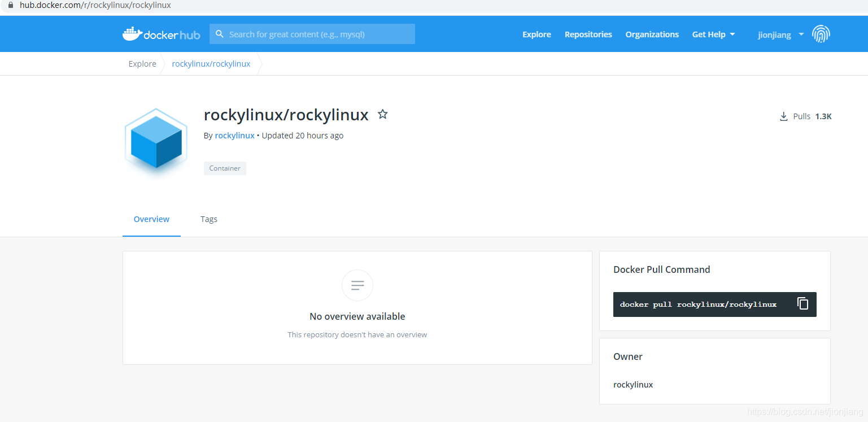Click the Updated 20 hours ago text
This screenshot has height=422, width=868.
(303, 136)
